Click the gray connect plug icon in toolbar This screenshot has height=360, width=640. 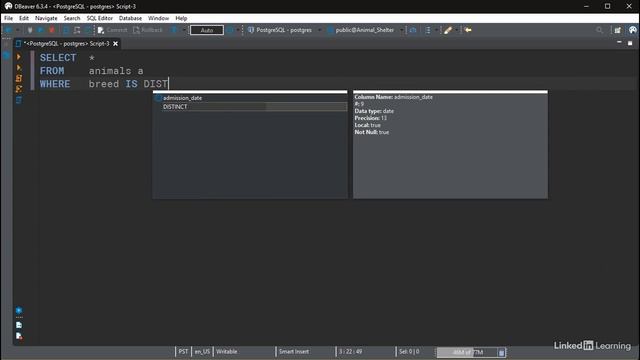pyautogui.click(x=30, y=30)
